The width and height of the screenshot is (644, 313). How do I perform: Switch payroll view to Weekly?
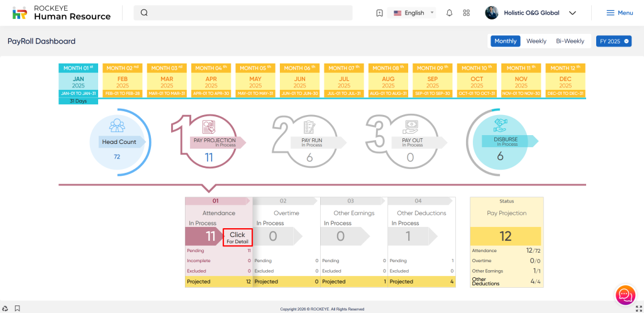pyautogui.click(x=536, y=41)
